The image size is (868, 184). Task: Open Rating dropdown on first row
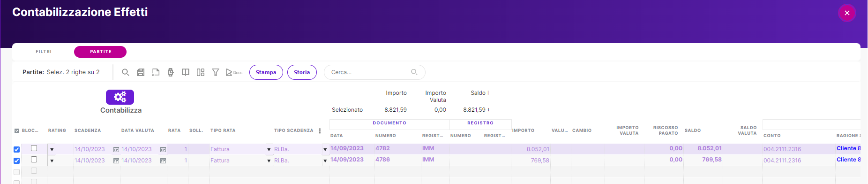click(52, 149)
